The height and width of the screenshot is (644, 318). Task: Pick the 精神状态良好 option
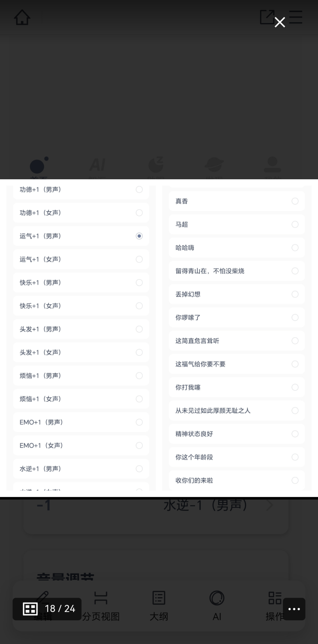coord(295,434)
